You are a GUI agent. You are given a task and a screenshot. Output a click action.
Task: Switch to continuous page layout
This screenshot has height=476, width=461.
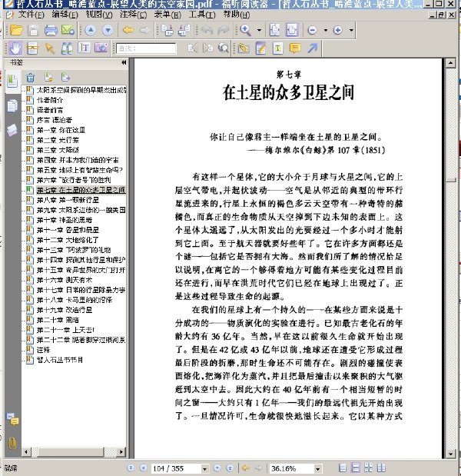coord(356,468)
